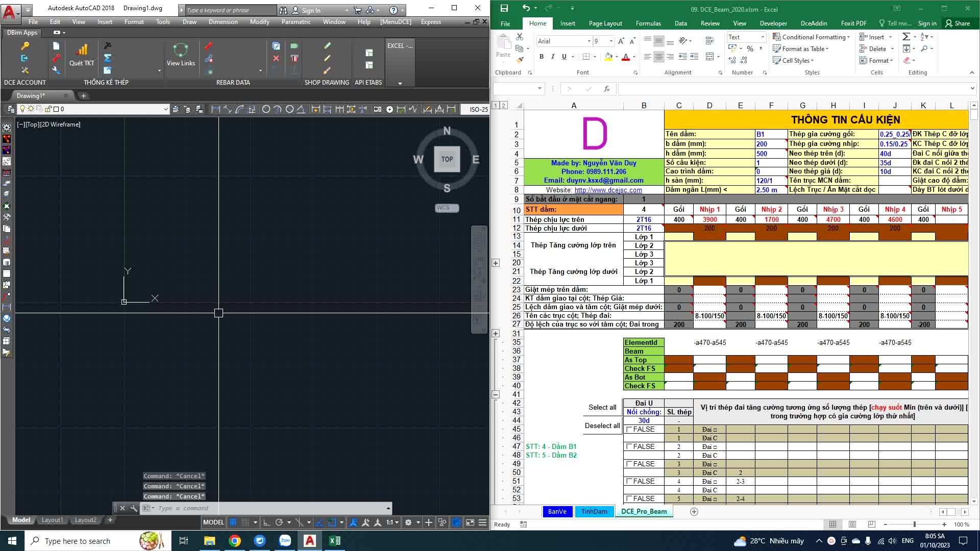Click the Save icon in Excel title bar
Viewport: 980px width, 551px height.
click(x=504, y=9)
